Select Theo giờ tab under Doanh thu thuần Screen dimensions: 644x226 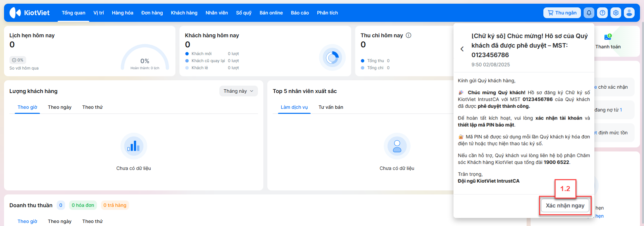click(x=28, y=221)
